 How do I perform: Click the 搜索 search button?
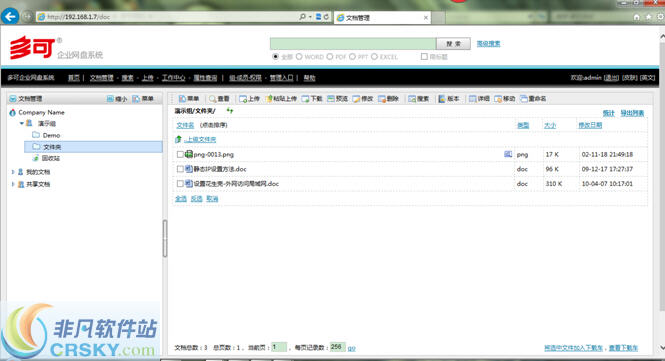[453, 44]
